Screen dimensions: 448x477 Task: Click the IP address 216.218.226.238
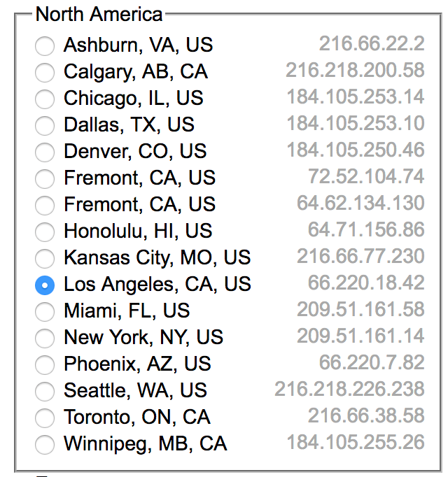(349, 389)
